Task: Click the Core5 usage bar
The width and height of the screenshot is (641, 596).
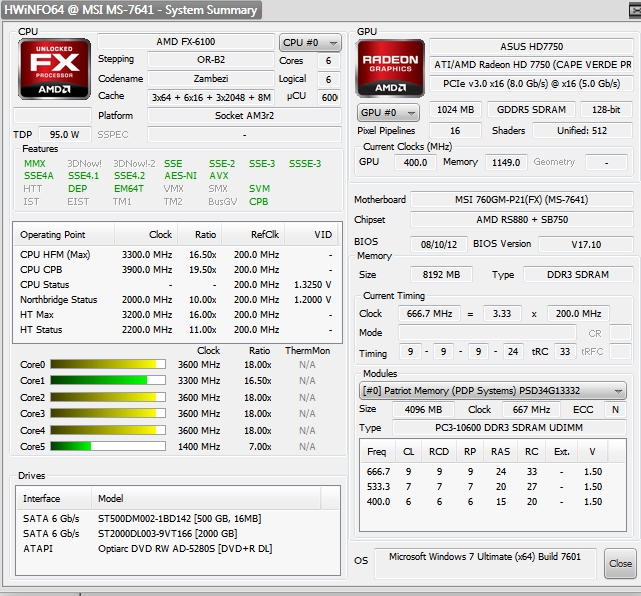Action: [108, 446]
